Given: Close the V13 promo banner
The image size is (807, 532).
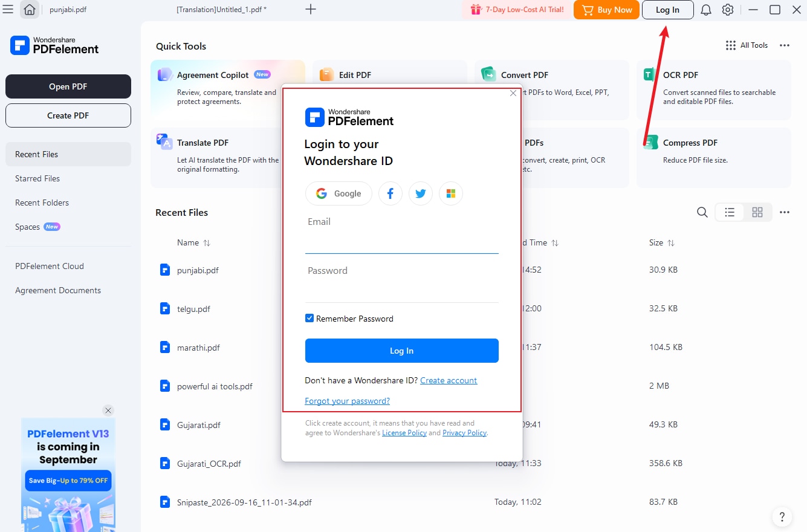Looking at the screenshot, I should pyautogui.click(x=108, y=410).
